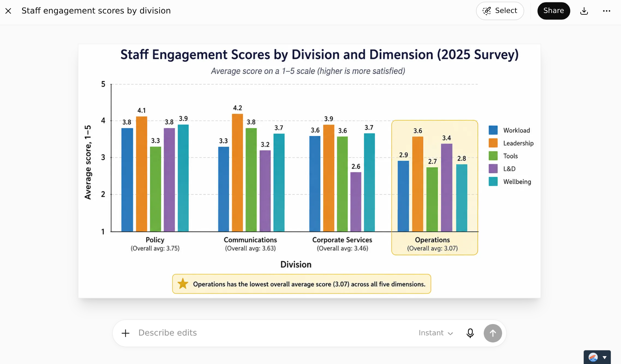The width and height of the screenshot is (621, 364).
Task: Click the chart title text
Action: click(x=319, y=55)
